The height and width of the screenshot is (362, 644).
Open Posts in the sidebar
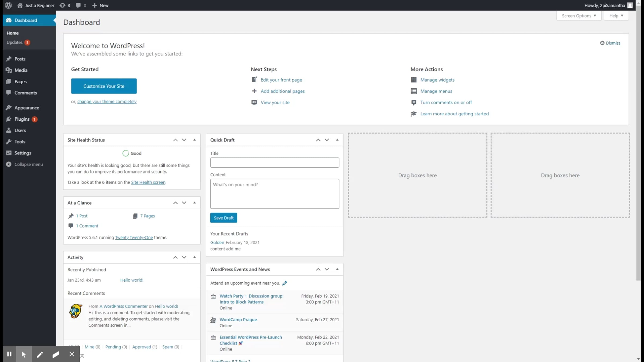[x=20, y=59]
